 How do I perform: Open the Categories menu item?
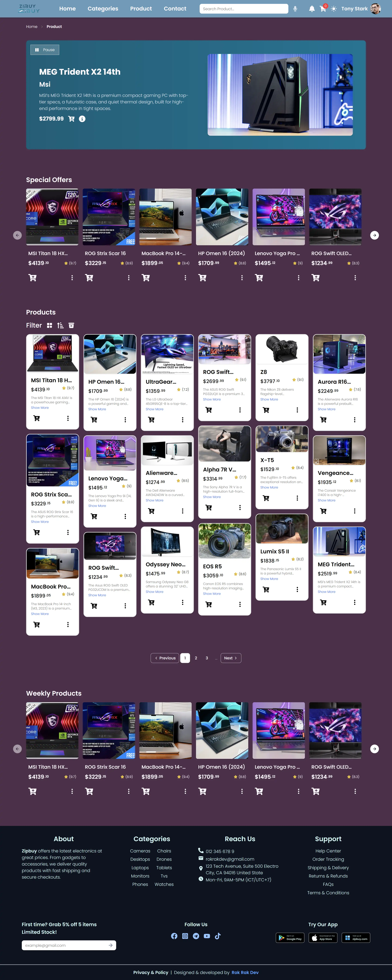[103, 9]
